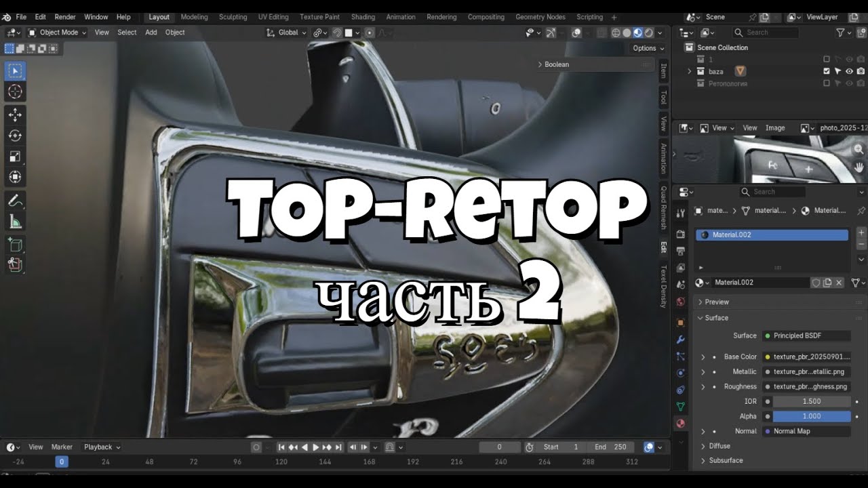Open the Global orientation dropdown
This screenshot has width=868, height=488.
coord(286,33)
